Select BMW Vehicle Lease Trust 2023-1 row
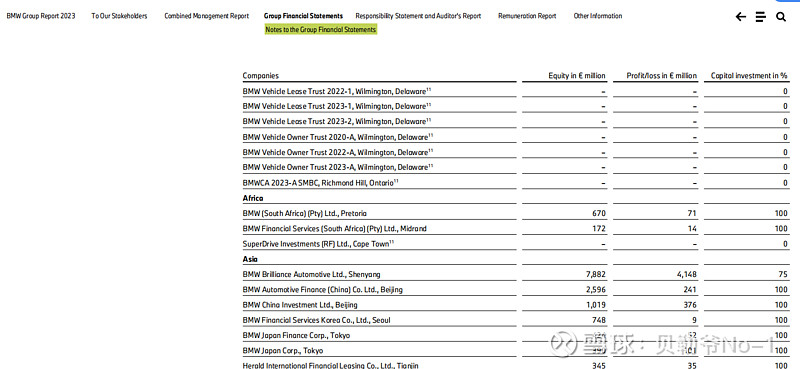This screenshot has width=800, height=369. pos(515,106)
